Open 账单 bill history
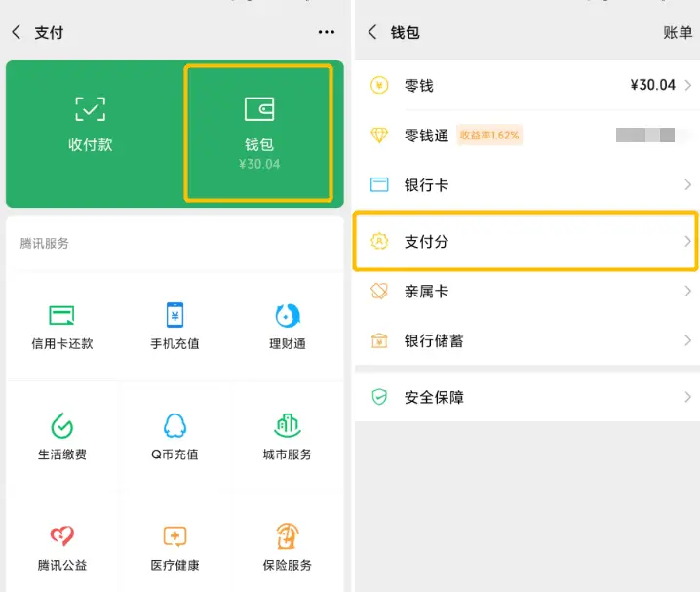Viewport: 700px width, 592px height. (678, 32)
